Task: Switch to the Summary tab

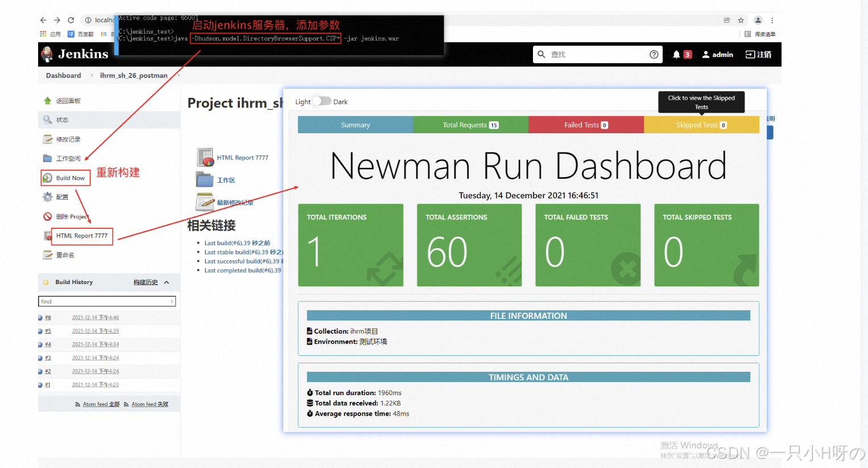Action: tap(356, 125)
